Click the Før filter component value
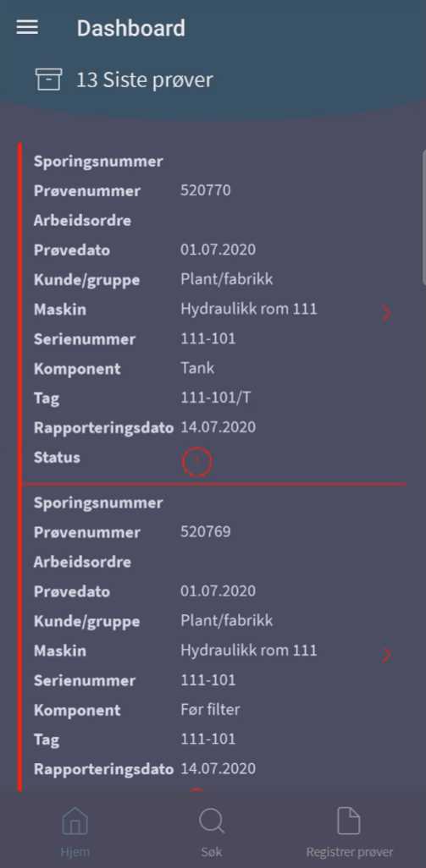The height and width of the screenshot is (868, 426). coord(210,710)
